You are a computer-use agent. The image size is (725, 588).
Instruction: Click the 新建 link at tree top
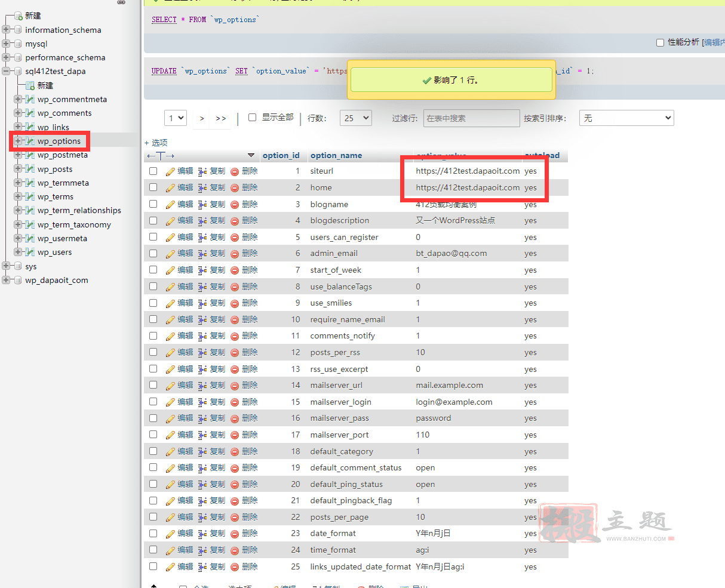(x=33, y=16)
